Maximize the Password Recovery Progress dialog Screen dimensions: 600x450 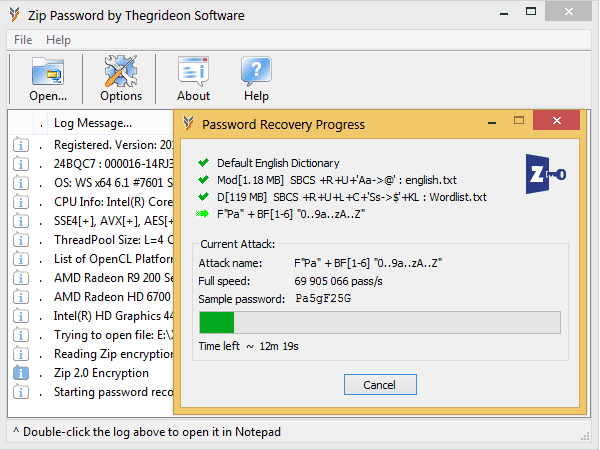pos(519,121)
